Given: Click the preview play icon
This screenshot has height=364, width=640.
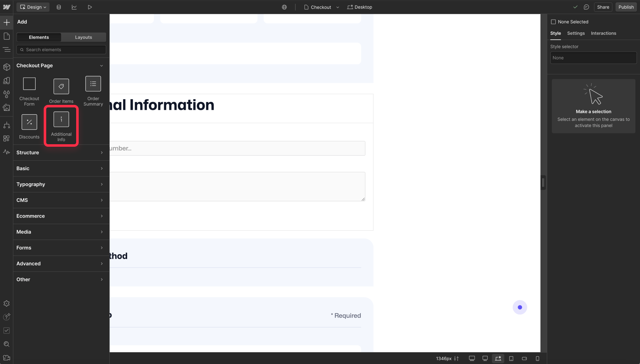Looking at the screenshot, I should tap(90, 7).
